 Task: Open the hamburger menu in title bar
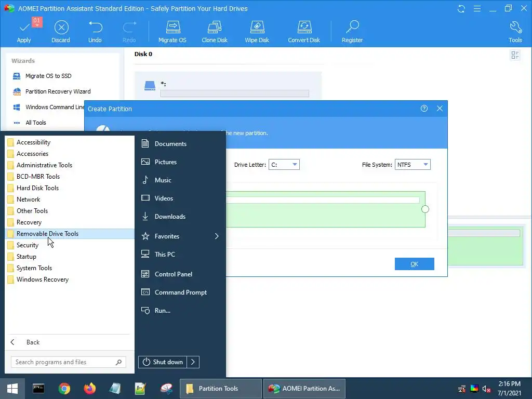(x=477, y=8)
